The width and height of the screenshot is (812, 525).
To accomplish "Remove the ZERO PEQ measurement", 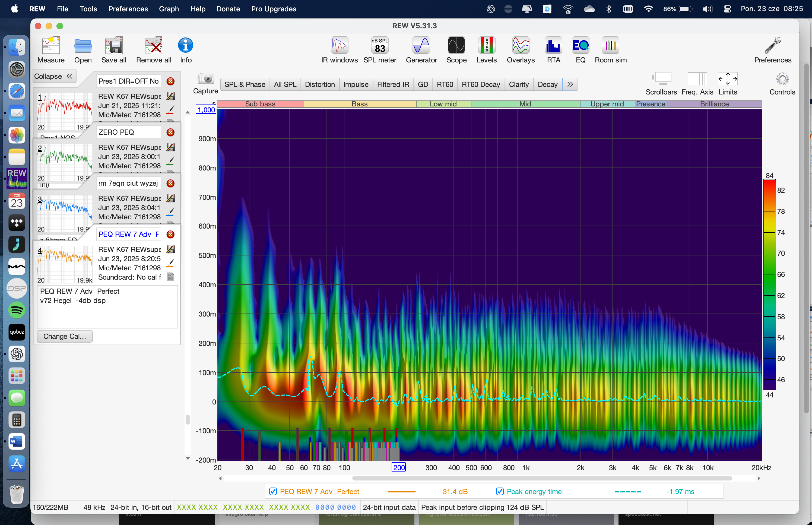I will click(x=170, y=132).
